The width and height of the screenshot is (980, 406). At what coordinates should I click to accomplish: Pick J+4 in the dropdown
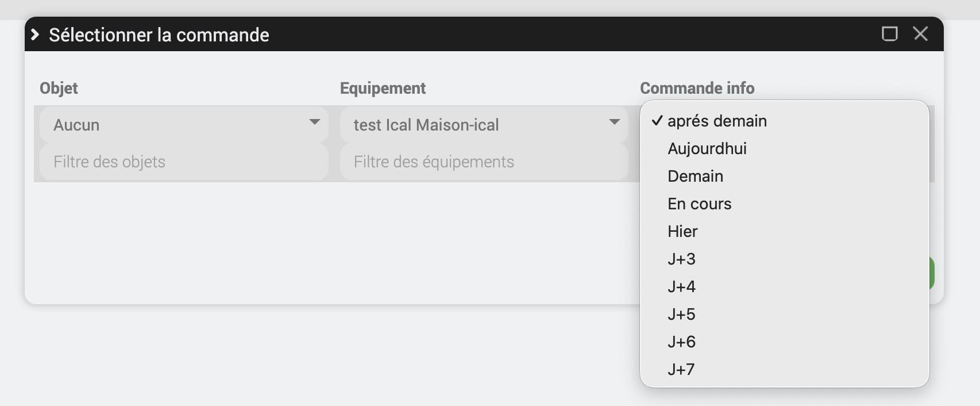(681, 286)
